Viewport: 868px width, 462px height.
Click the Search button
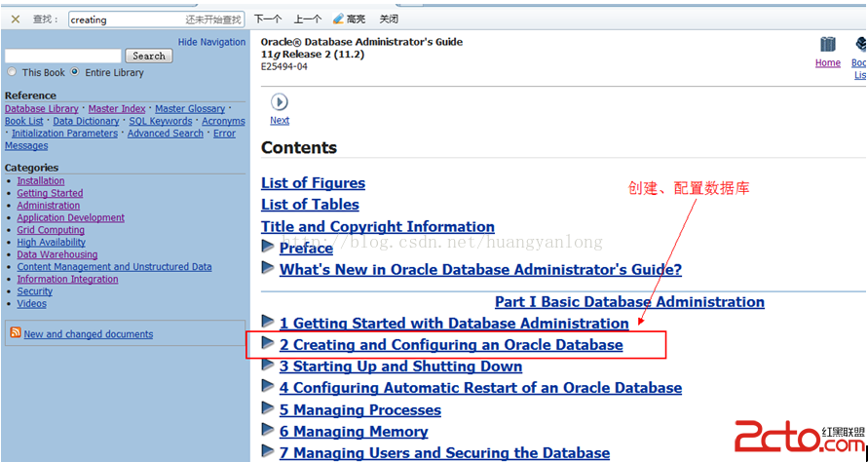(x=149, y=56)
